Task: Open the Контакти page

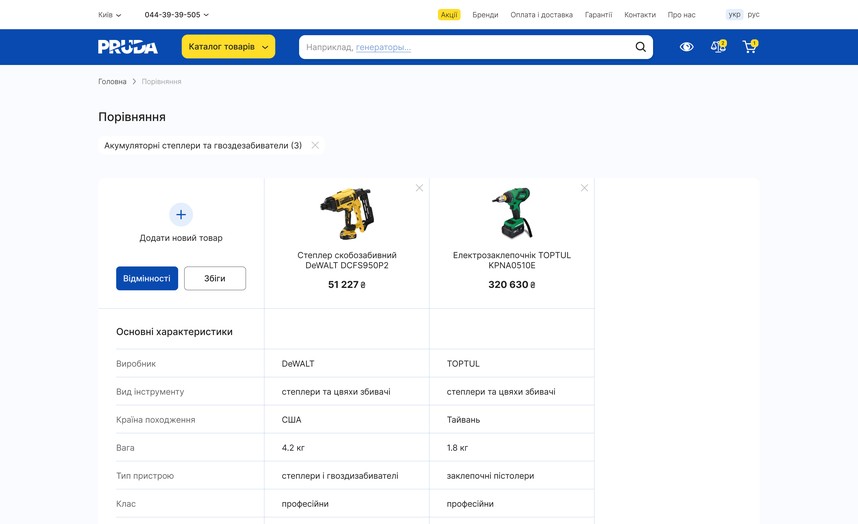Action: click(640, 15)
